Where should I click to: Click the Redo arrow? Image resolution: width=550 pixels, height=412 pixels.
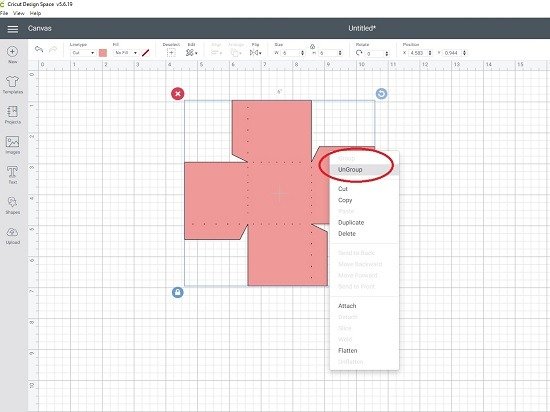pyautogui.click(x=53, y=49)
